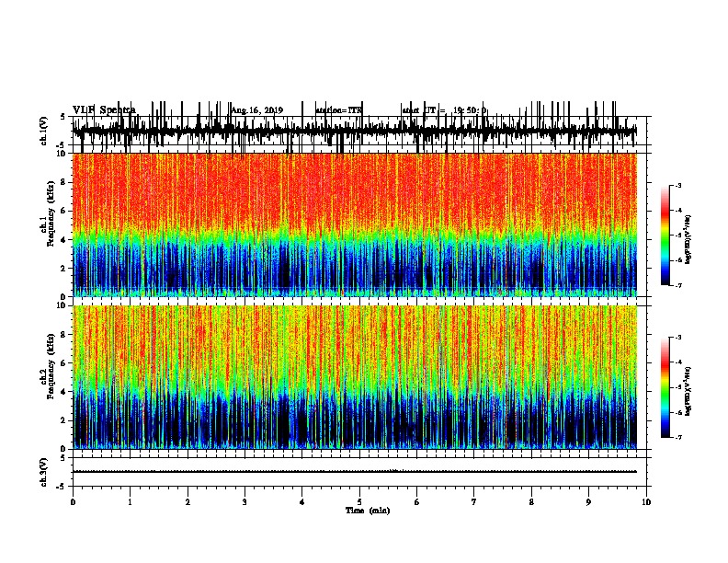
Task: Click the date label "Aug.16, 2019"
Action: point(256,110)
